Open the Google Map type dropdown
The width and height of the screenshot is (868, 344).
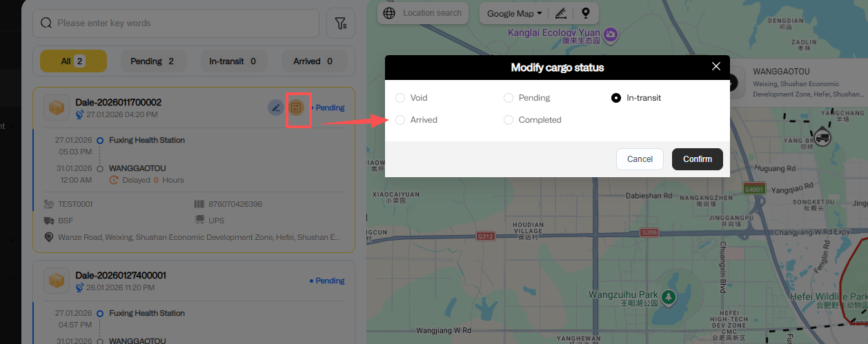pyautogui.click(x=514, y=13)
